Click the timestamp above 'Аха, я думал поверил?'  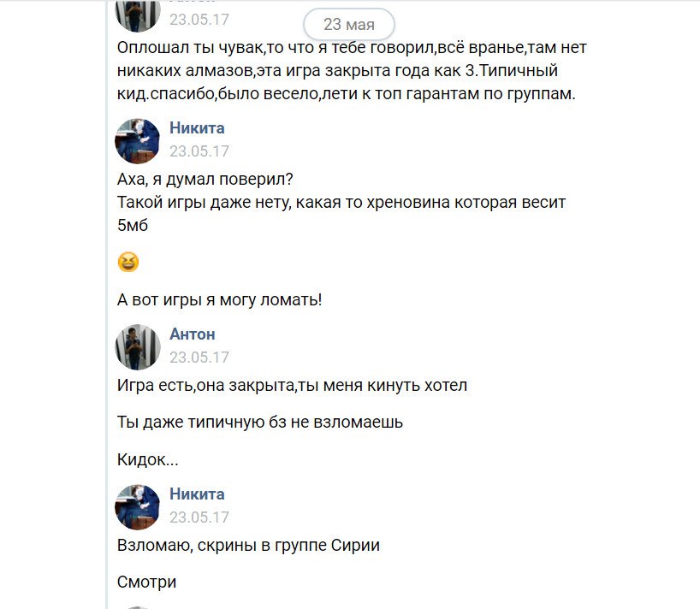199,151
